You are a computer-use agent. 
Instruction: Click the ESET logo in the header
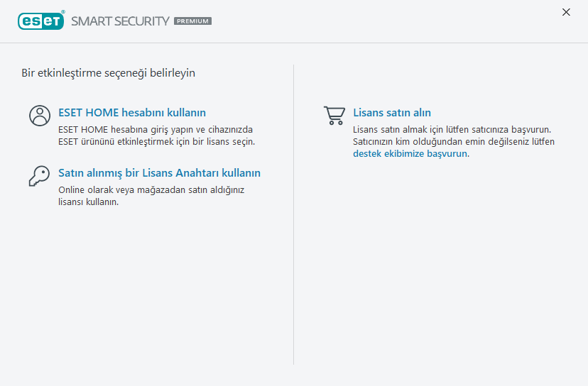pos(40,21)
